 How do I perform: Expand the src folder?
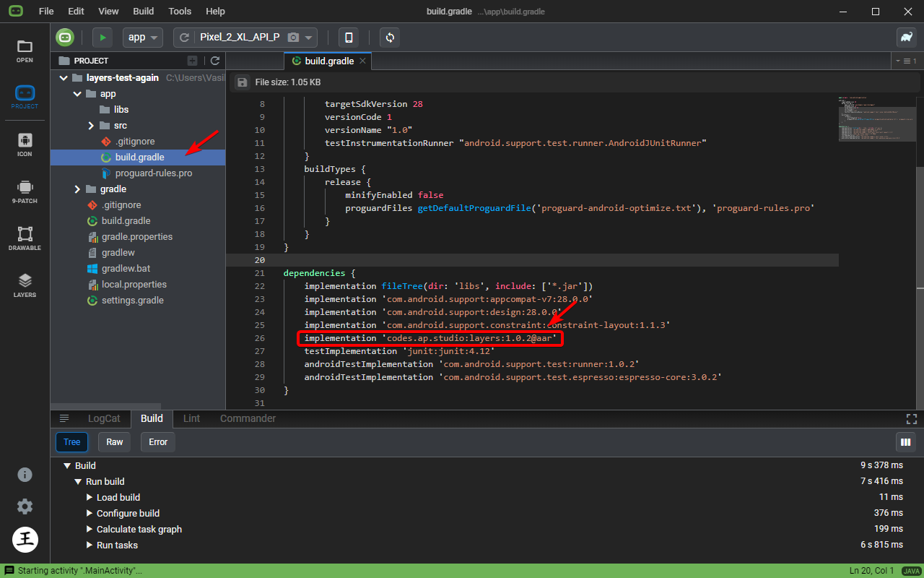point(91,126)
